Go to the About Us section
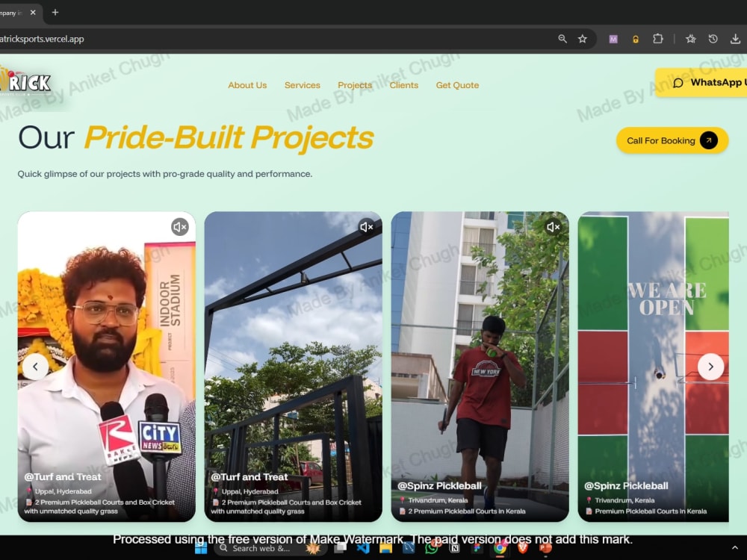747x560 pixels. (x=247, y=85)
